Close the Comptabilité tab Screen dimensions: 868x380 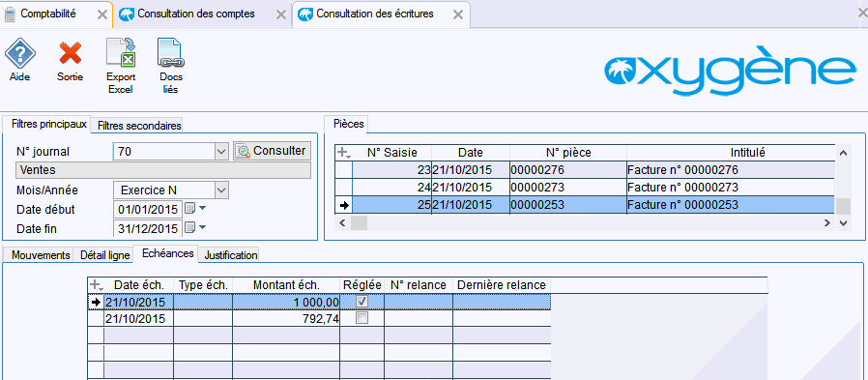(102, 15)
